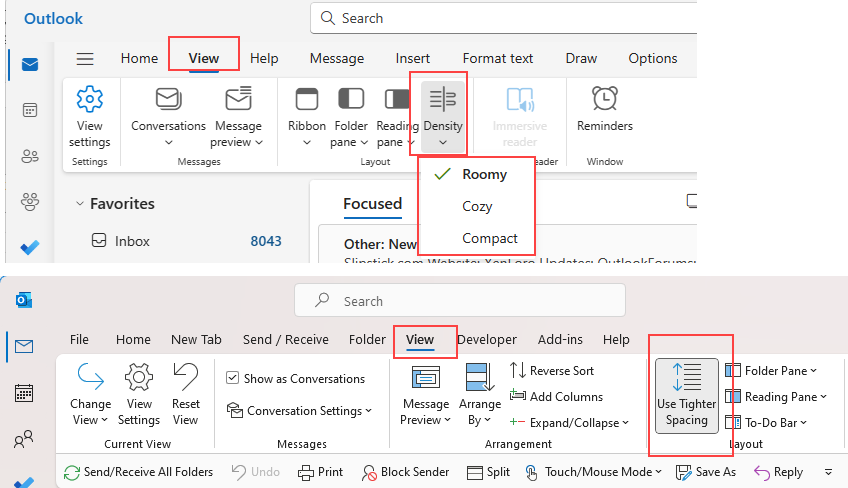Open Home tab in new Outlook
The height and width of the screenshot is (488, 848).
pos(139,58)
